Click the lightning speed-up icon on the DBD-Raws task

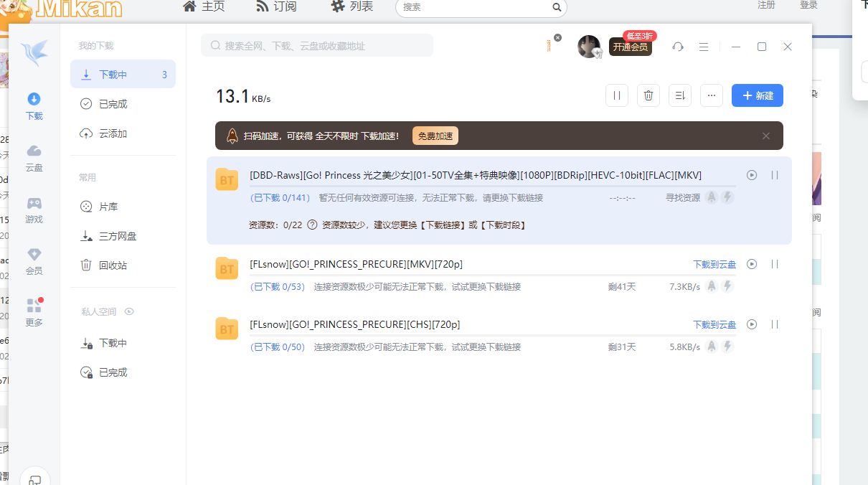tap(727, 197)
